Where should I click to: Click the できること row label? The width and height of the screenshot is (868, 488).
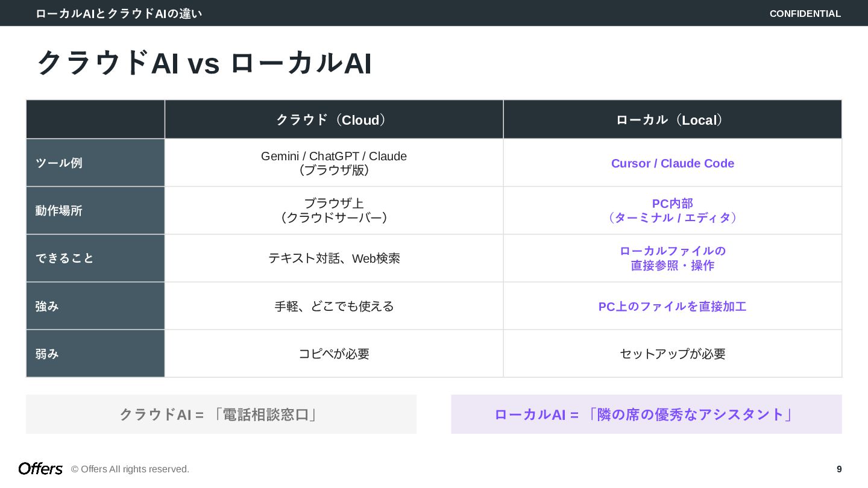coord(95,258)
